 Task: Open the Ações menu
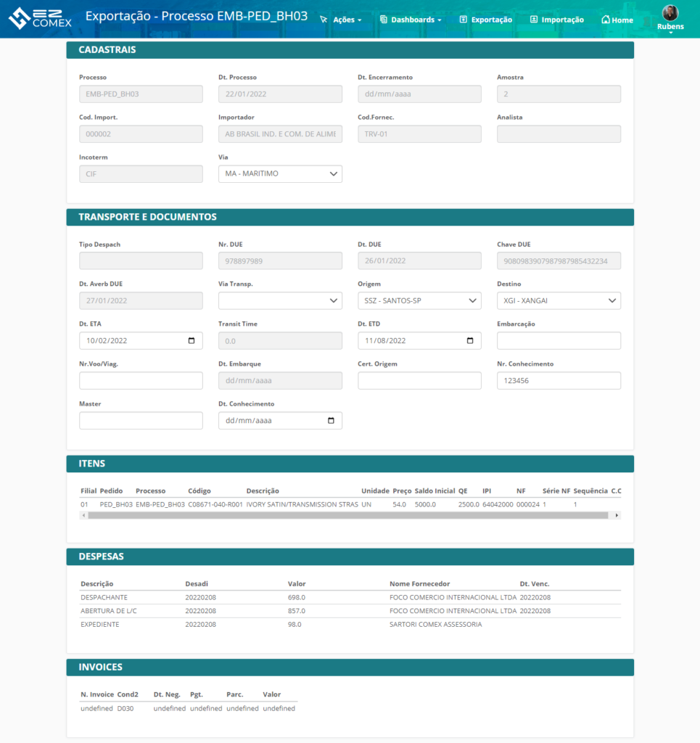coord(341,20)
